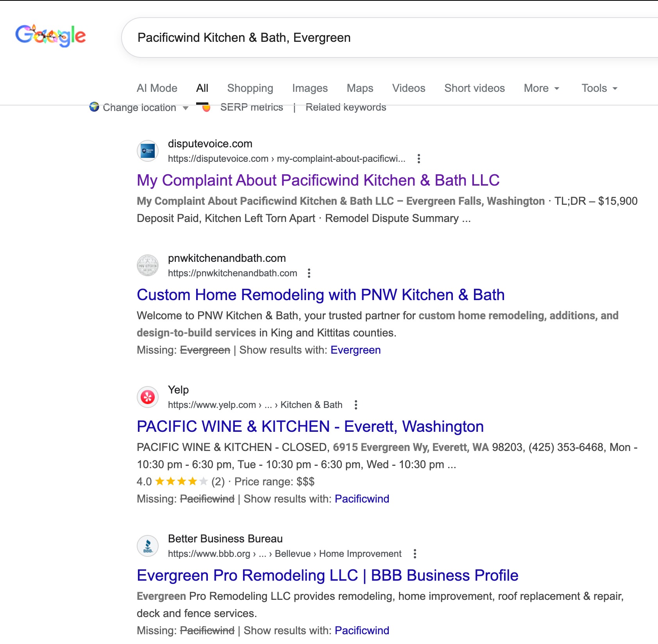The height and width of the screenshot is (644, 658).
Task: Click the disputevoice.com site favicon
Action: 148,151
